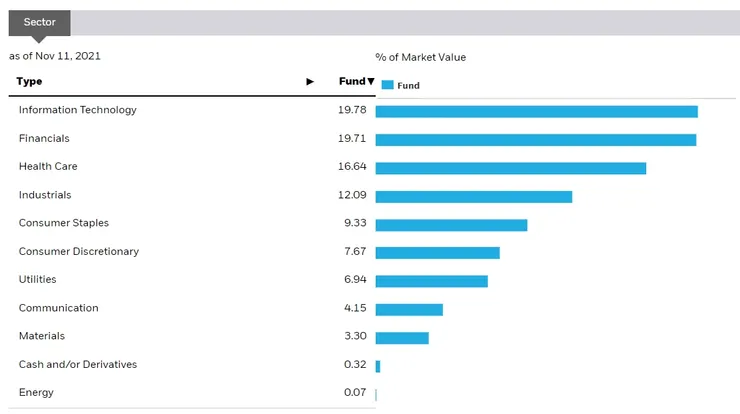The width and height of the screenshot is (740, 414).
Task: Select the Consumer Discretionary label
Action: tap(78, 252)
